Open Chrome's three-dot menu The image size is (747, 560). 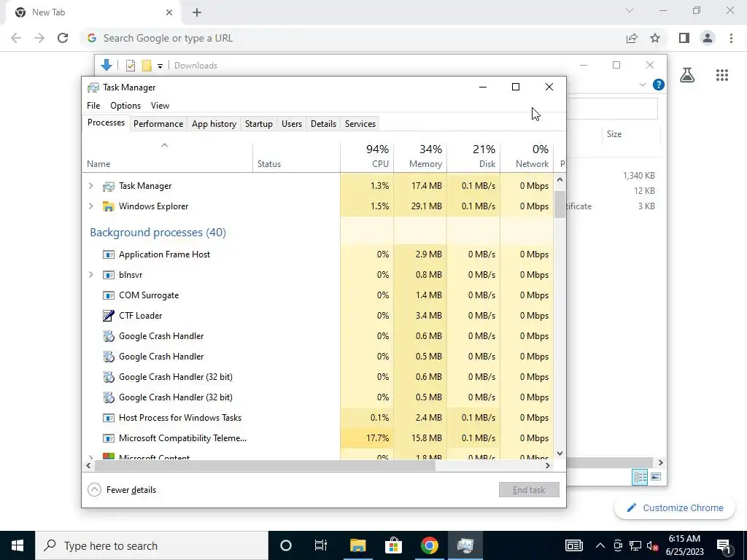click(731, 38)
